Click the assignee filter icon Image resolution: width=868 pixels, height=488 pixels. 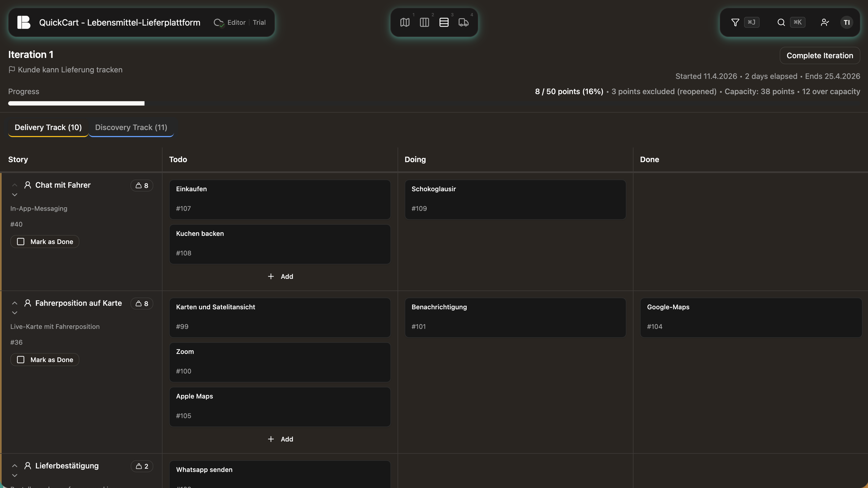pyautogui.click(x=825, y=22)
